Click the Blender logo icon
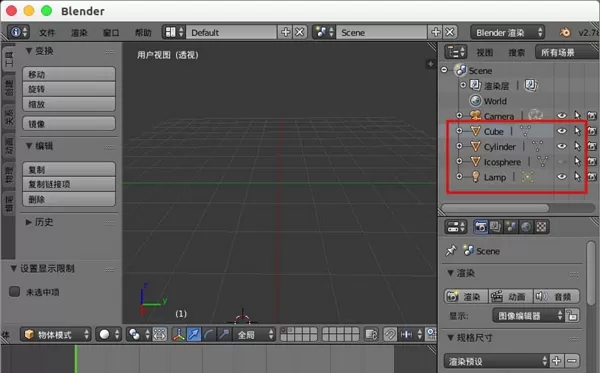This screenshot has height=373, width=600. click(564, 33)
